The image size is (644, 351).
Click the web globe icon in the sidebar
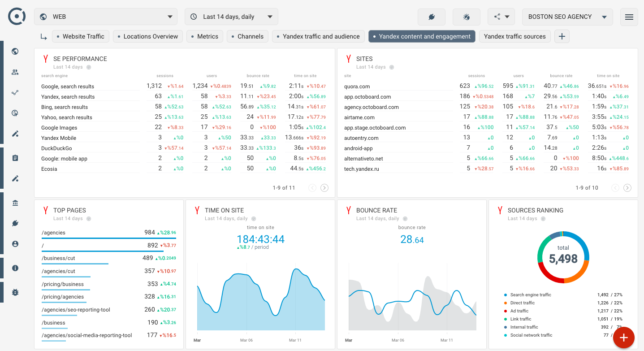(x=15, y=52)
